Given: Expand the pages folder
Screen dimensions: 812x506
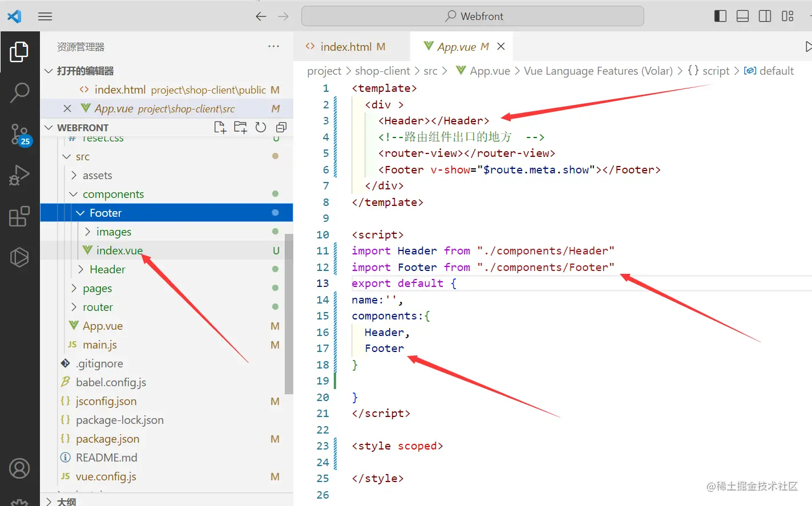Looking at the screenshot, I should pos(74,288).
